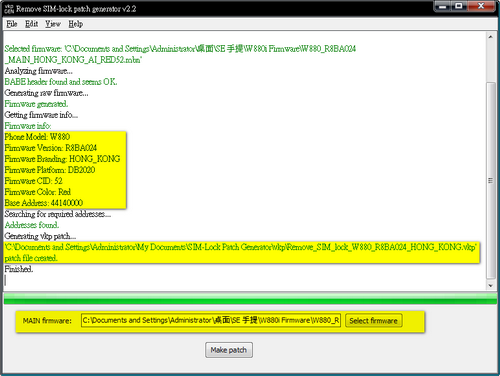Maximize the patch generator window

click(459, 6)
